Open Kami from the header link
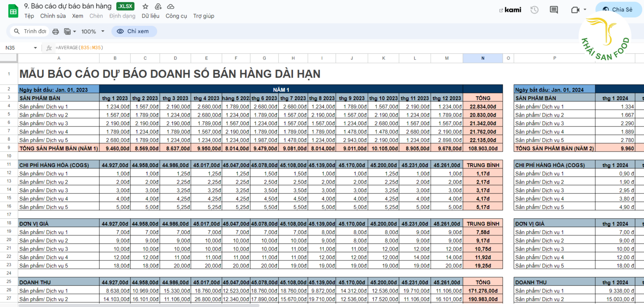 coord(510,10)
